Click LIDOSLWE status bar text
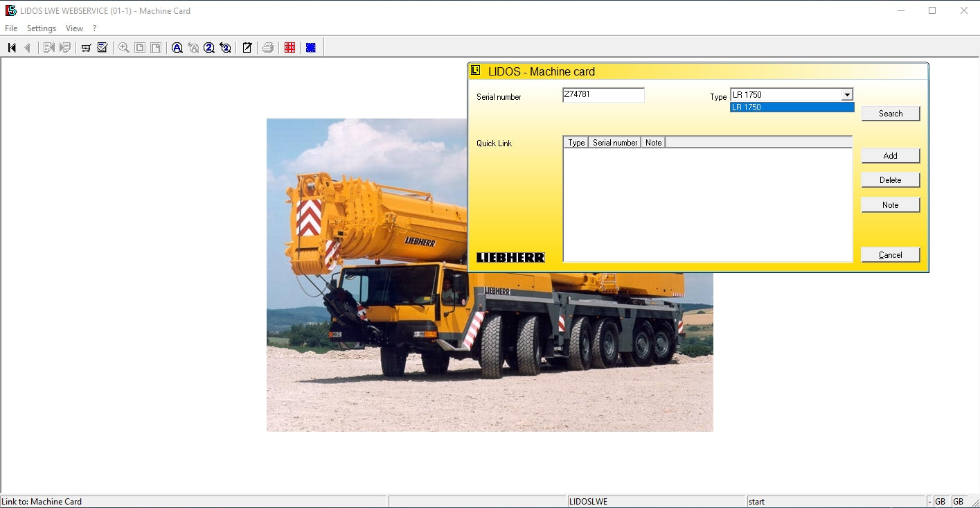This screenshot has width=980, height=508. (x=588, y=502)
